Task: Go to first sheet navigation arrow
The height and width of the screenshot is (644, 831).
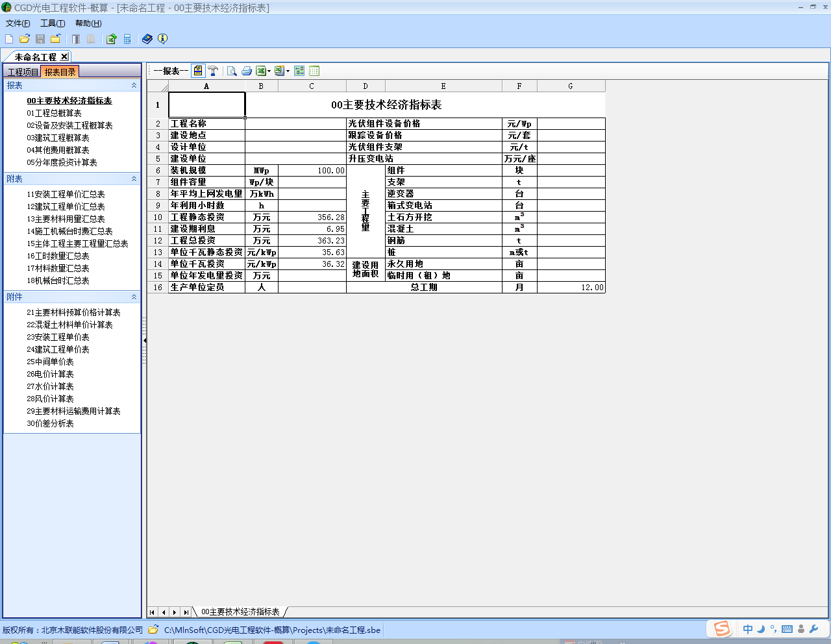Action: tap(152, 612)
